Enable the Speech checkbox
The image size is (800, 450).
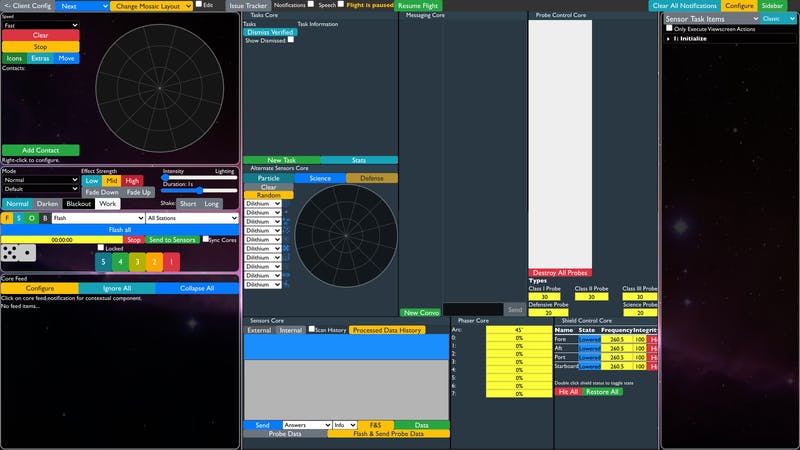click(x=341, y=4)
